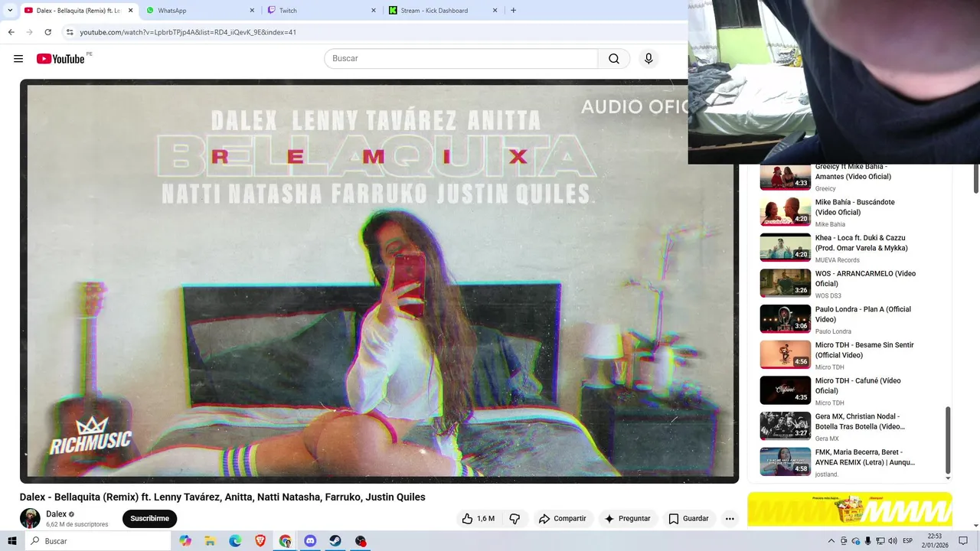Open the tab search dropdown arrow
The image size is (980, 551).
[x=10, y=10]
